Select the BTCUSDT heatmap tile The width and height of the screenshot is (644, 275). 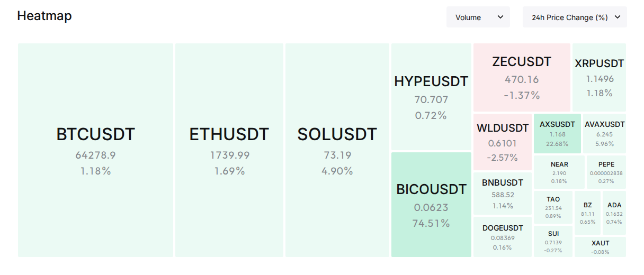pos(95,150)
